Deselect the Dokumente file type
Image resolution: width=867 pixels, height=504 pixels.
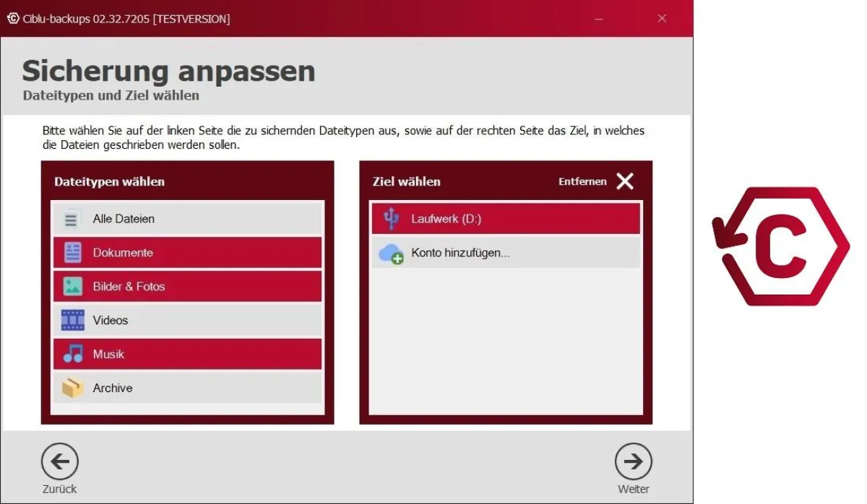pyautogui.click(x=188, y=253)
